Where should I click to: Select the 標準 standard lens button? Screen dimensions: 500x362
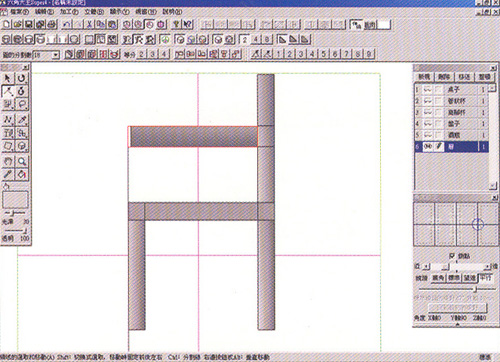454,278
